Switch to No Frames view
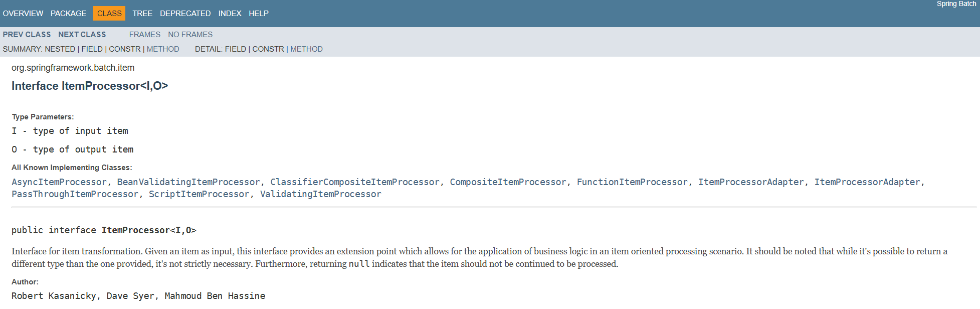This screenshot has height=309, width=980. [x=190, y=35]
